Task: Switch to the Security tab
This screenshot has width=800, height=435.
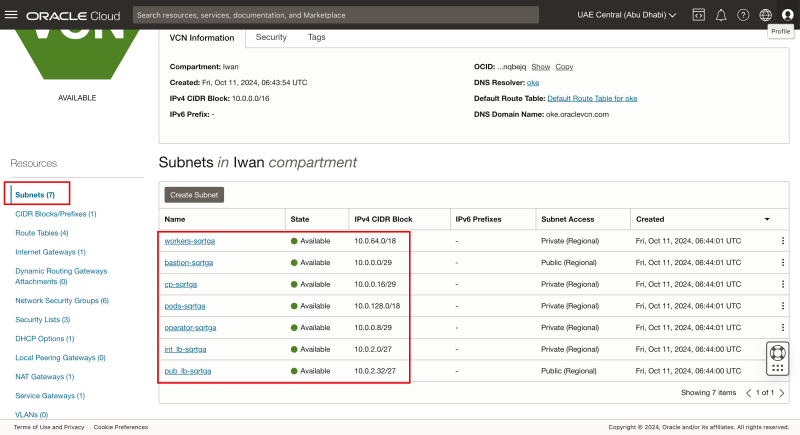Action: tap(271, 37)
